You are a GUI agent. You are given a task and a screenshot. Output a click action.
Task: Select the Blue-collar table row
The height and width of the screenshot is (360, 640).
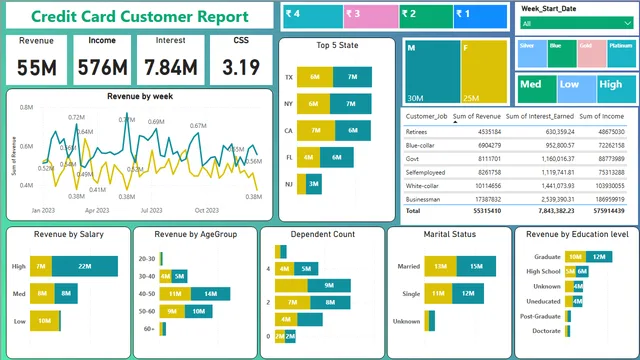click(515, 145)
